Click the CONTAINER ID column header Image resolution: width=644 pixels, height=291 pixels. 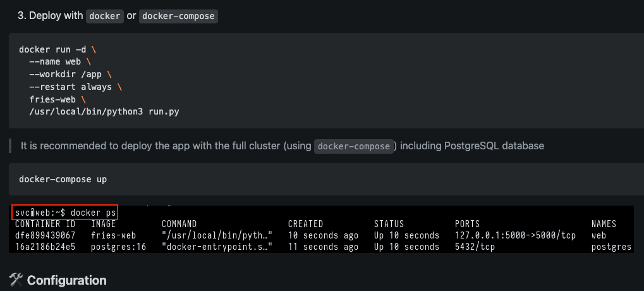(x=45, y=224)
